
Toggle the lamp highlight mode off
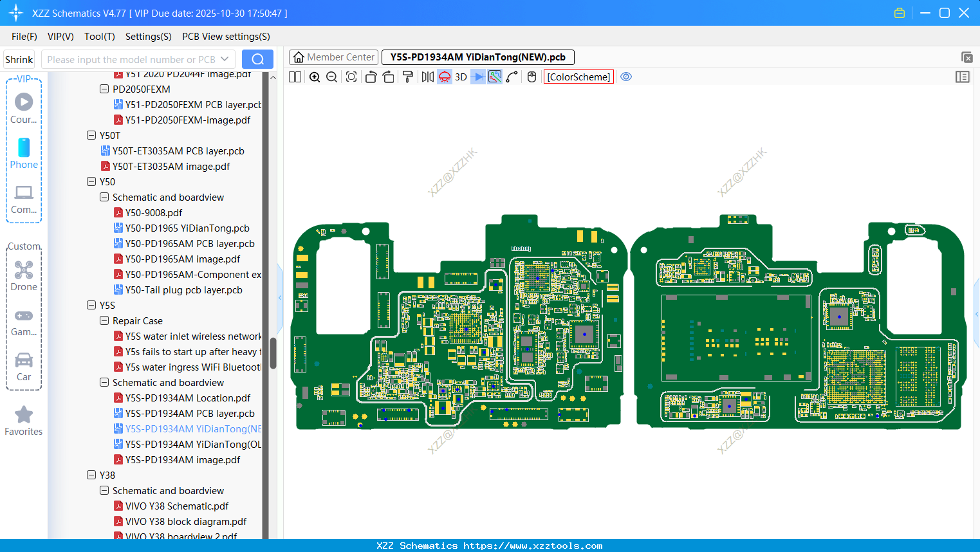coord(444,77)
